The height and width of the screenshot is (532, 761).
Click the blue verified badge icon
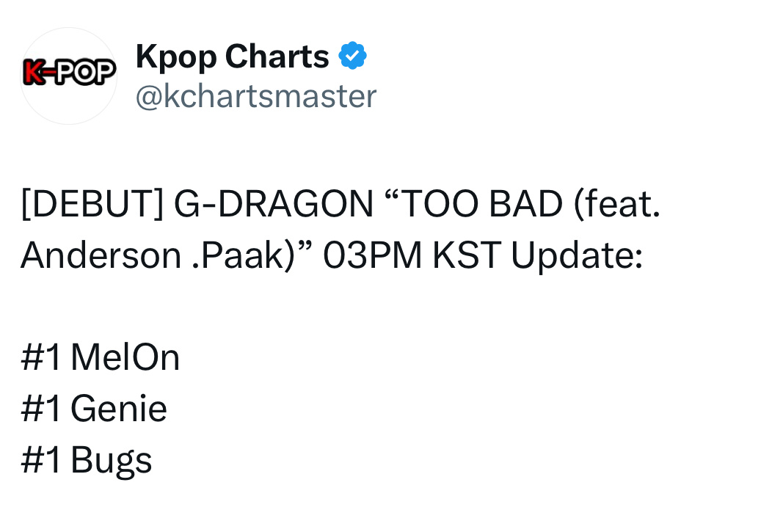(x=352, y=56)
